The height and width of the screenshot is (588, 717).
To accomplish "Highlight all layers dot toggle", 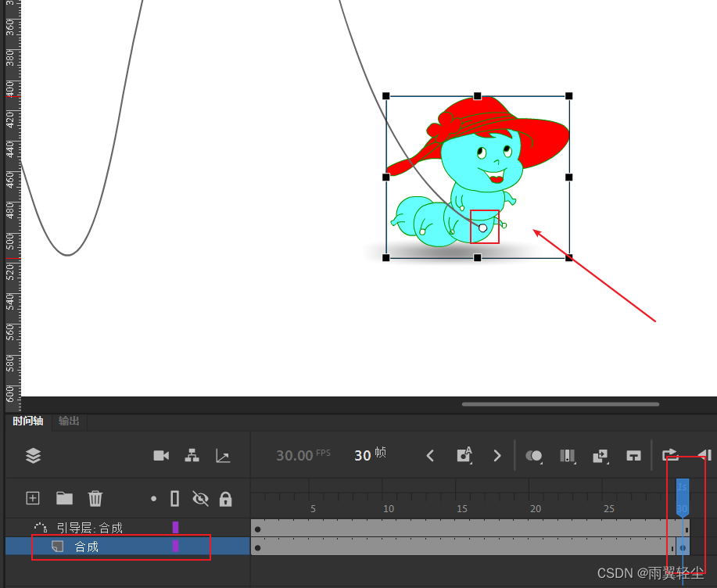I will click(153, 499).
